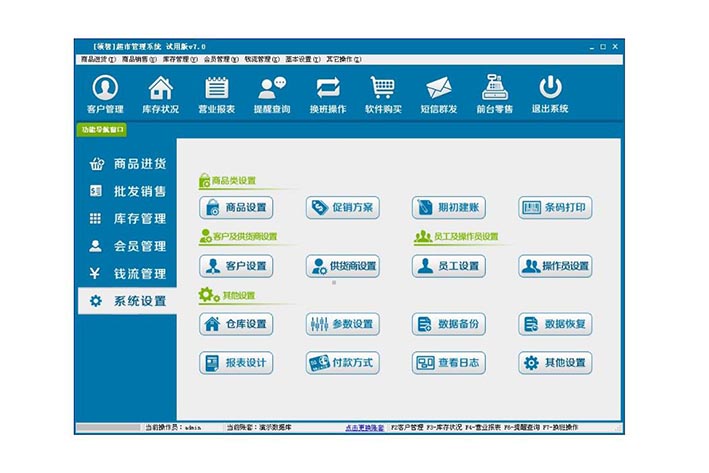Click the 客户及供货商设置 section header
This screenshot has height=473, width=709.
click(238, 236)
